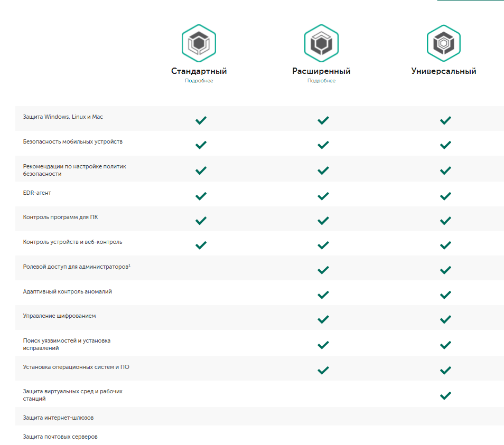Click Стандартный checkmark for Защита Windows, Linux и Mac

[201, 120]
